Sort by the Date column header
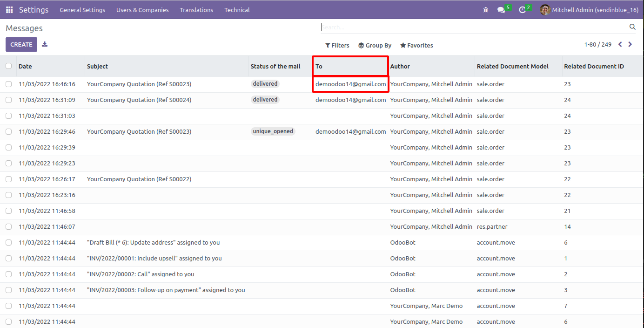 [x=25, y=67]
